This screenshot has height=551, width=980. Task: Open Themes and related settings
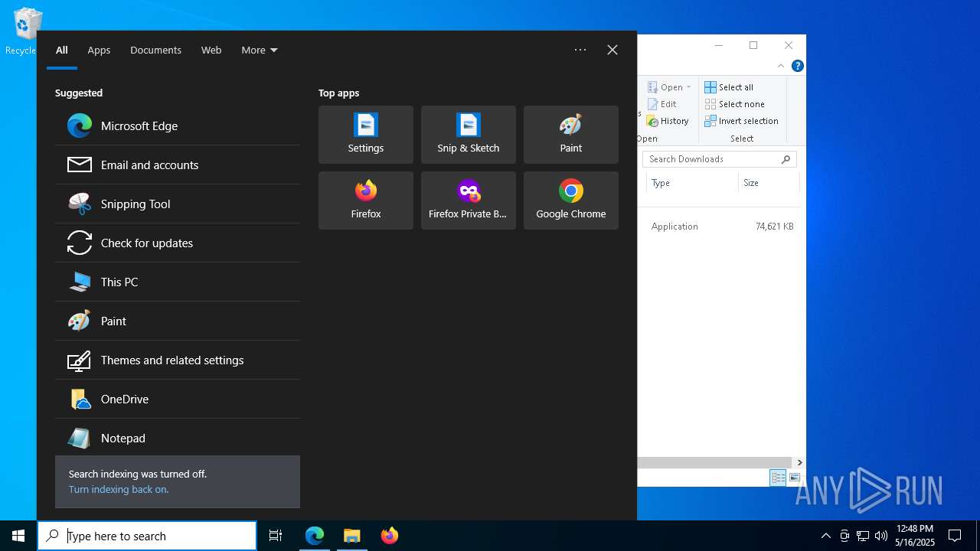coord(178,360)
